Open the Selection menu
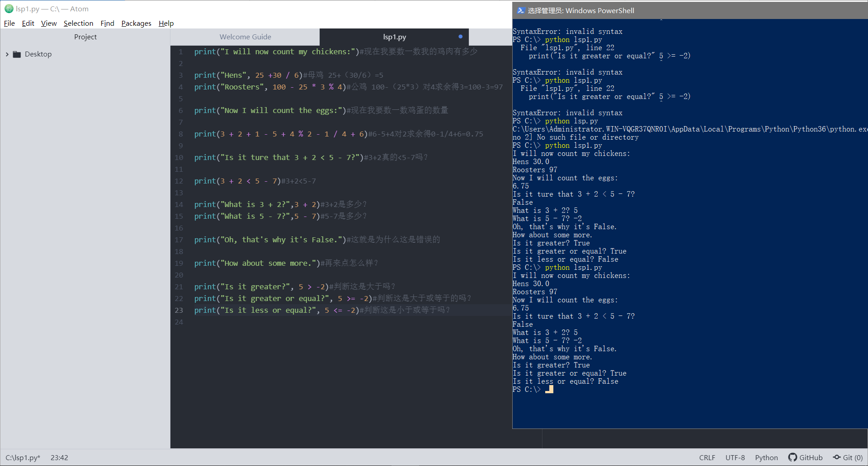 [x=78, y=24]
